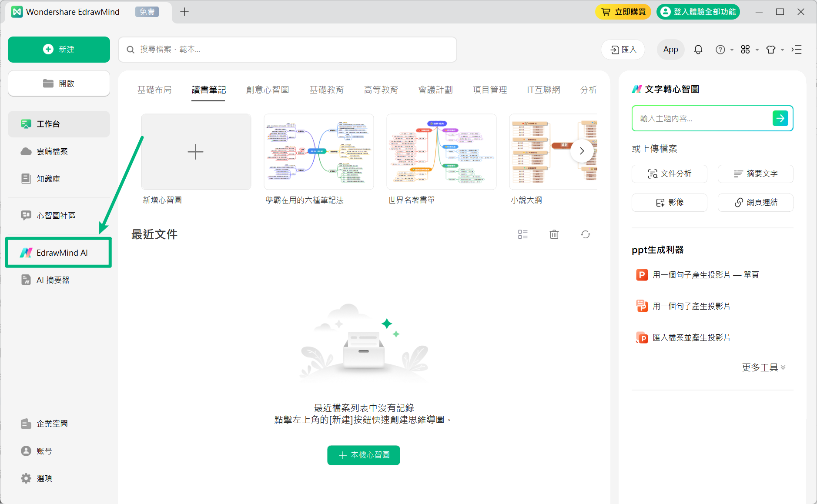This screenshot has width=817, height=504.
Task: Open 學霸在用的六種筆記法 template
Action: (x=318, y=152)
